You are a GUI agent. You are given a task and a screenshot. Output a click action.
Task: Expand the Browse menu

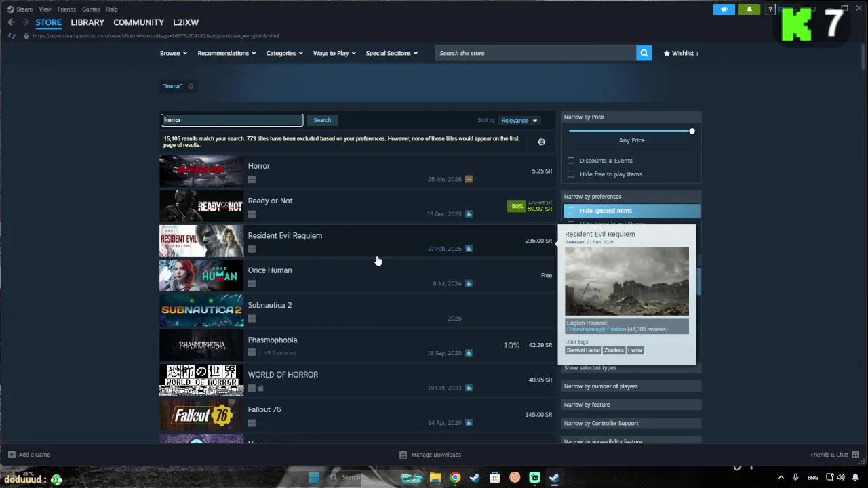(174, 53)
